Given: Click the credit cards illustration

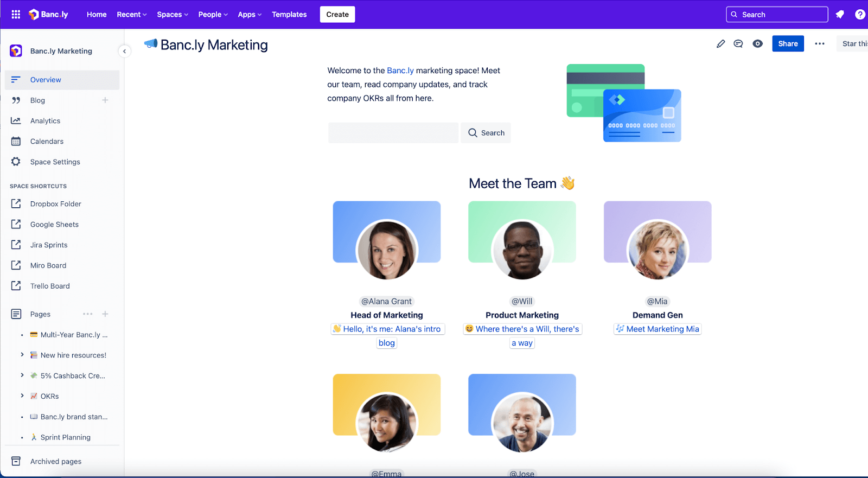Looking at the screenshot, I should (624, 103).
